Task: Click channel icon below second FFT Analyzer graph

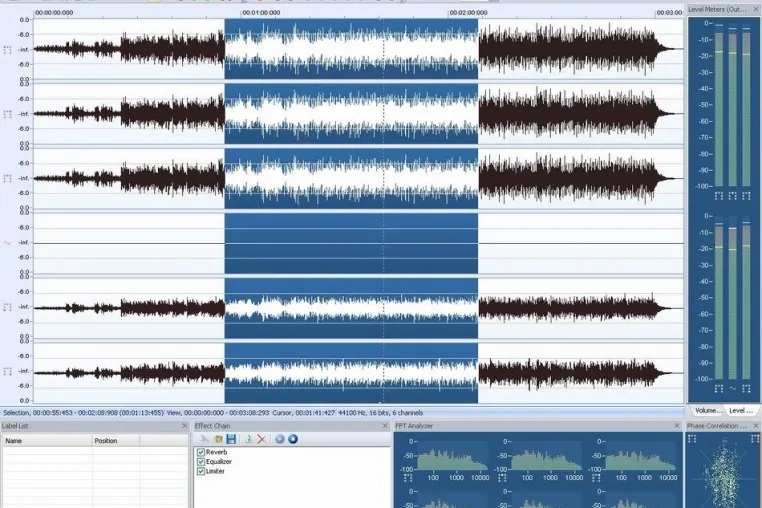Action: (x=502, y=478)
